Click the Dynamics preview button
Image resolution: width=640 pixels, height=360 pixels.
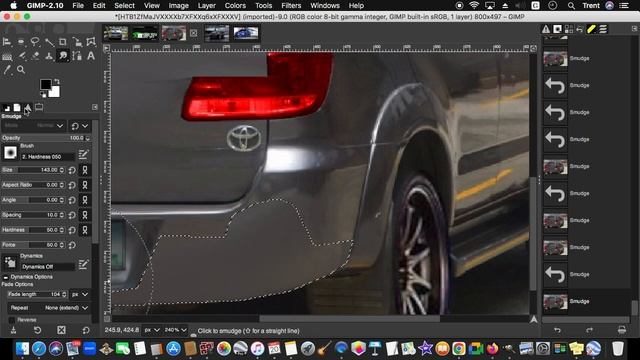(x=10, y=262)
